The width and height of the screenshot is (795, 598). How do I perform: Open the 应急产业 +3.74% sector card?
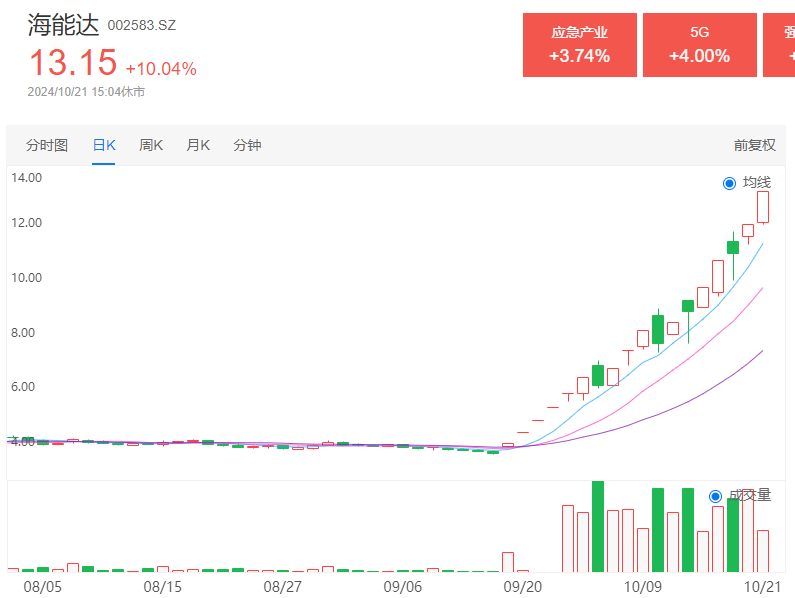coord(580,45)
